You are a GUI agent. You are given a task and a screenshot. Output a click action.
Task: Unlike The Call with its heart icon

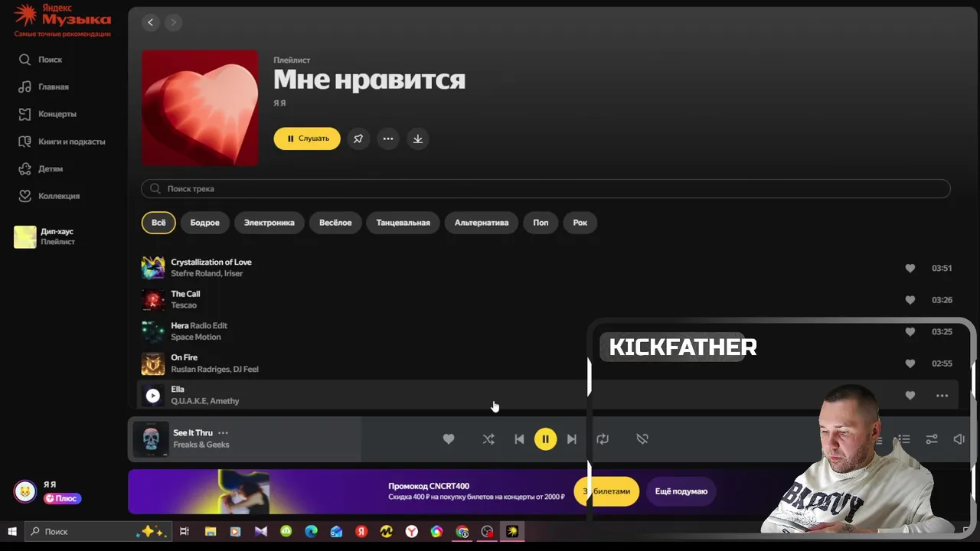pyautogui.click(x=910, y=300)
